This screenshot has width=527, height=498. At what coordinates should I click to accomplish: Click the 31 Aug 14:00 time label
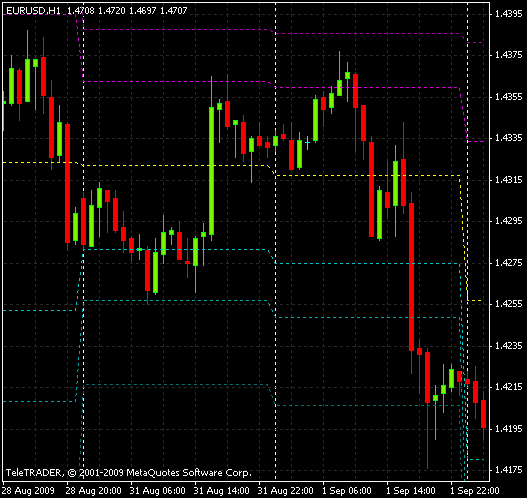(x=221, y=491)
